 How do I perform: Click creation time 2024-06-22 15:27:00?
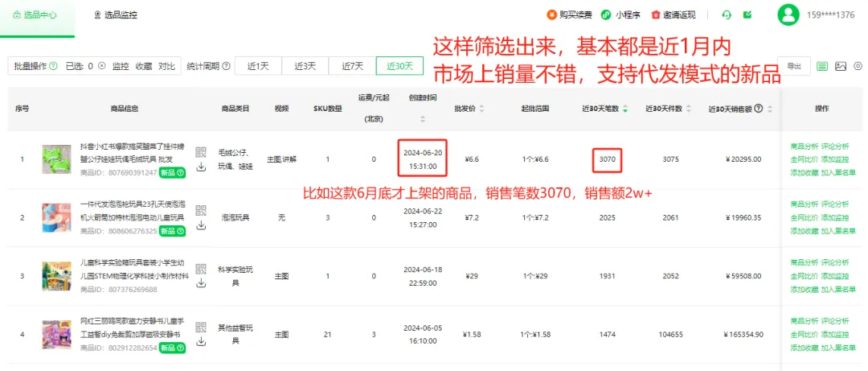422,217
